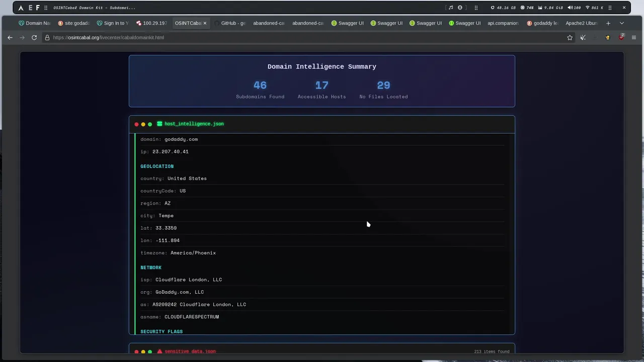Viewport: 644px width, 362px height.
Task: Click the grid dots right of the wifi indicator
Action: 610,8
